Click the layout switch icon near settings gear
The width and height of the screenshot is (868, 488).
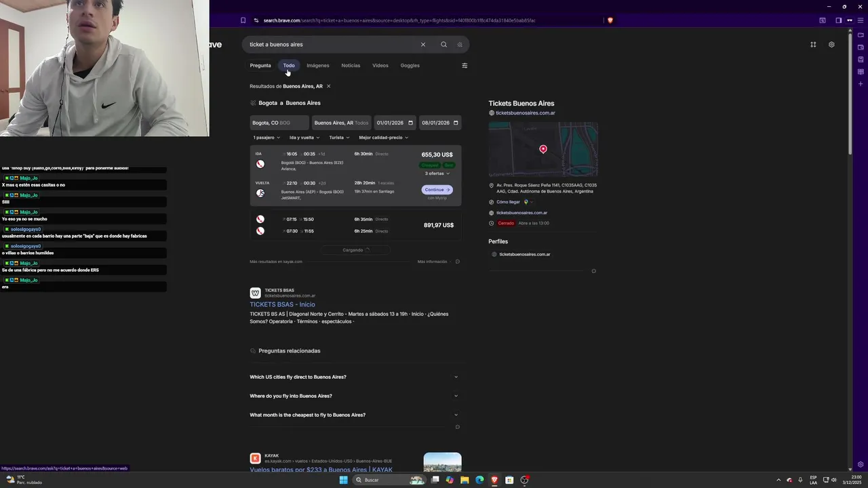click(x=813, y=45)
